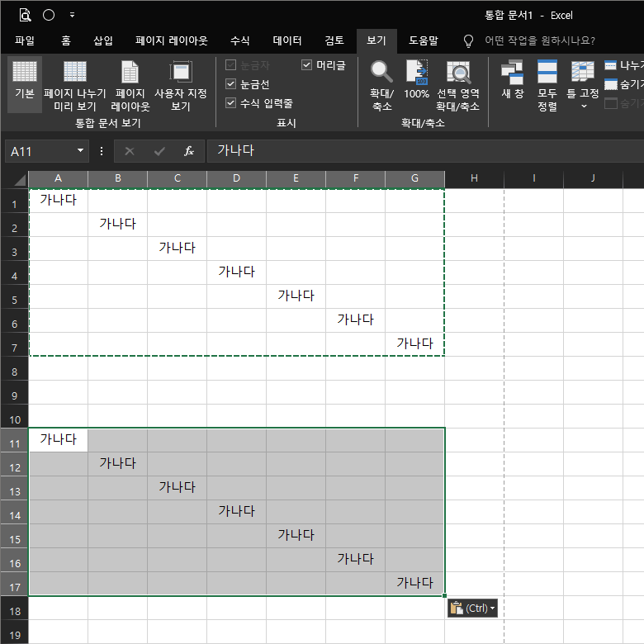
Task: Click the Select All corner triangle
Action: [x=20, y=180]
